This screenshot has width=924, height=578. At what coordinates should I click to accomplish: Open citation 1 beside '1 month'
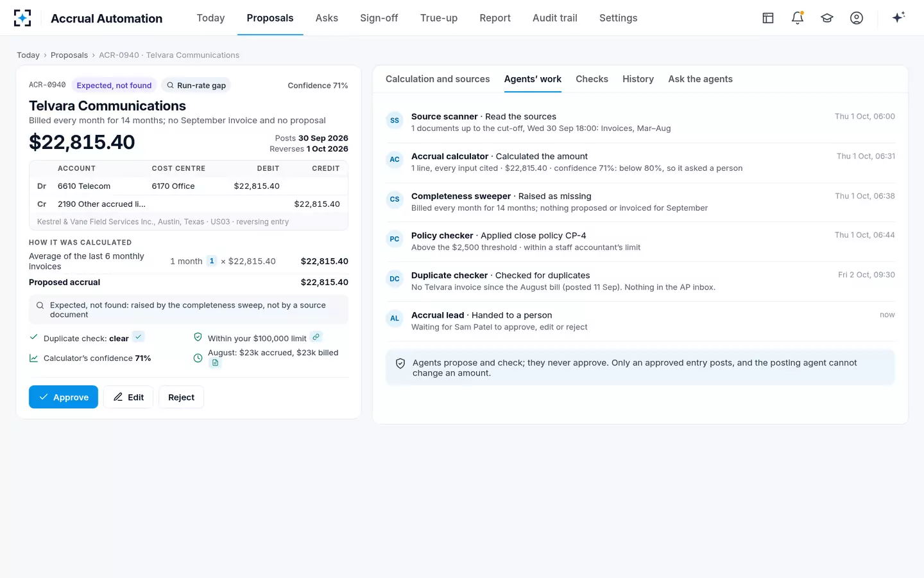pos(212,261)
